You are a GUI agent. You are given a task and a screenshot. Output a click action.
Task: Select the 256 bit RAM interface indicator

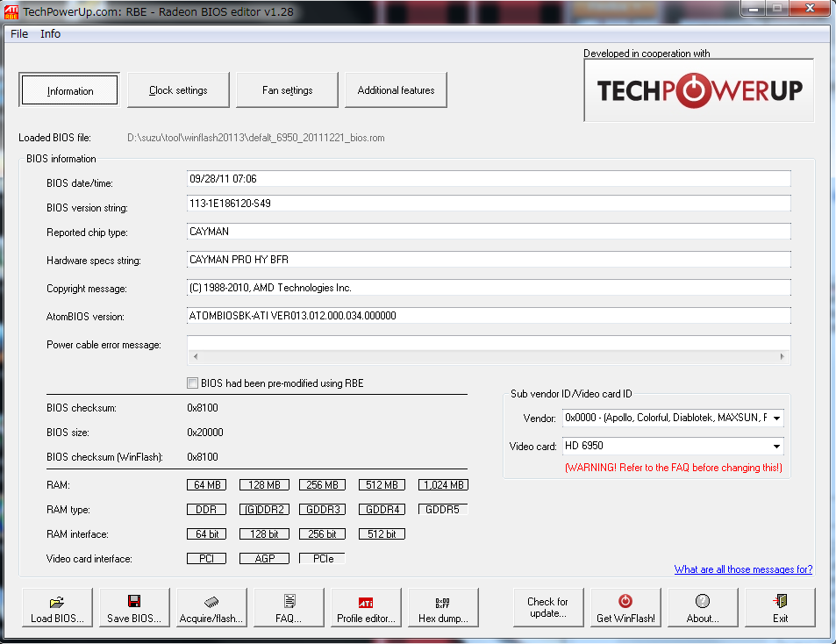(x=322, y=533)
